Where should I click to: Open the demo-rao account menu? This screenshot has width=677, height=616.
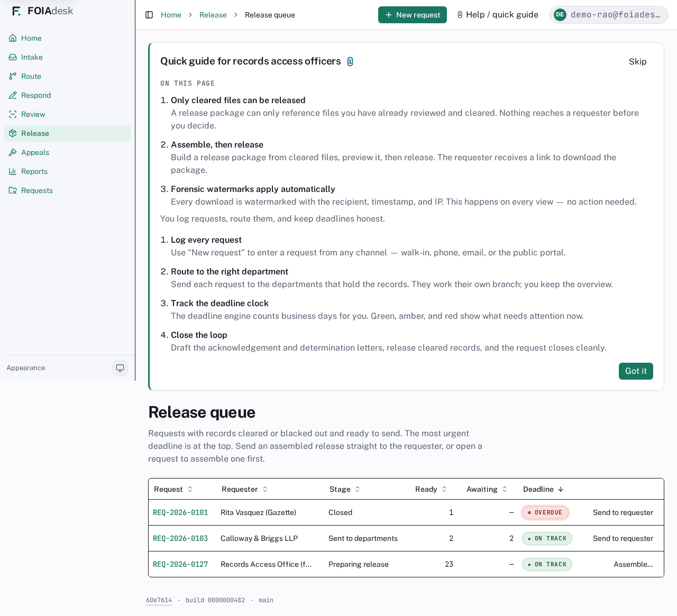[x=609, y=15]
